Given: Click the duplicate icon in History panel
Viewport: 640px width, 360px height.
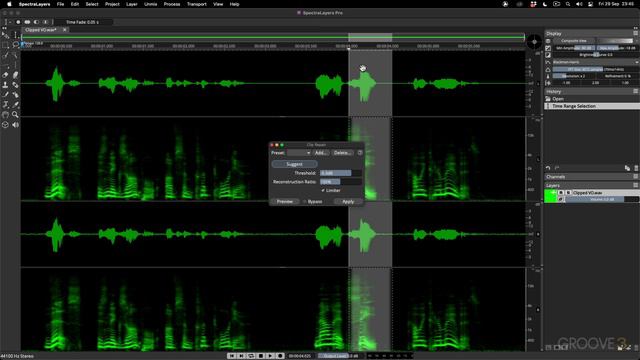Looking at the screenshot, I should point(627,168).
